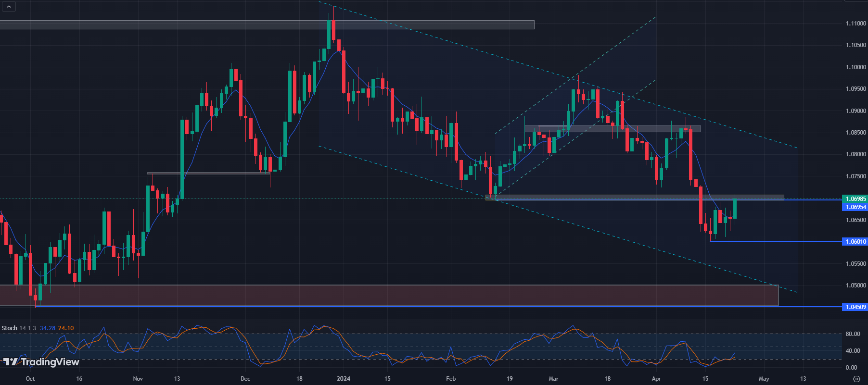The image size is (868, 385).
Task: Click the 1.08500 price scale label
Action: (x=856, y=133)
